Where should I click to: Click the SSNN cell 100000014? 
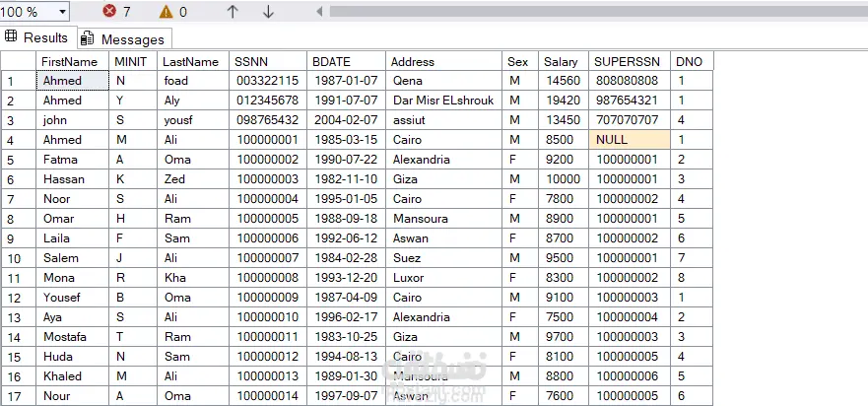click(267, 396)
